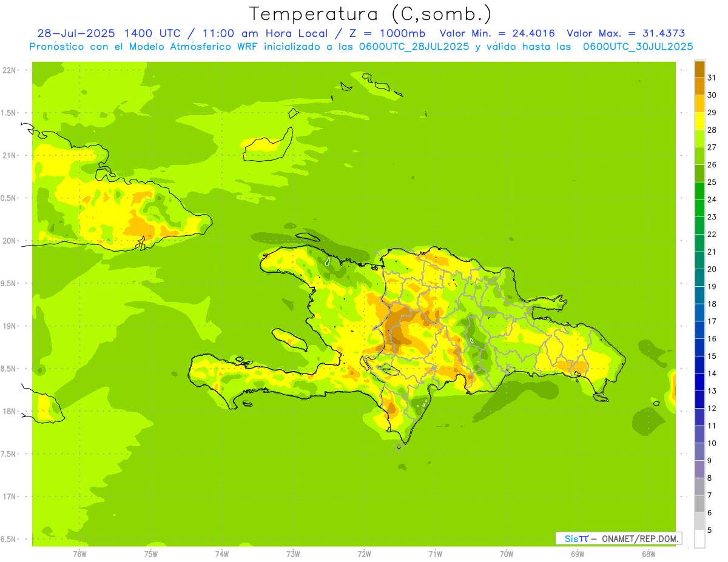Pick the legend swatch between 25 and 26
The height and width of the screenshot is (562, 728).
(x=699, y=173)
